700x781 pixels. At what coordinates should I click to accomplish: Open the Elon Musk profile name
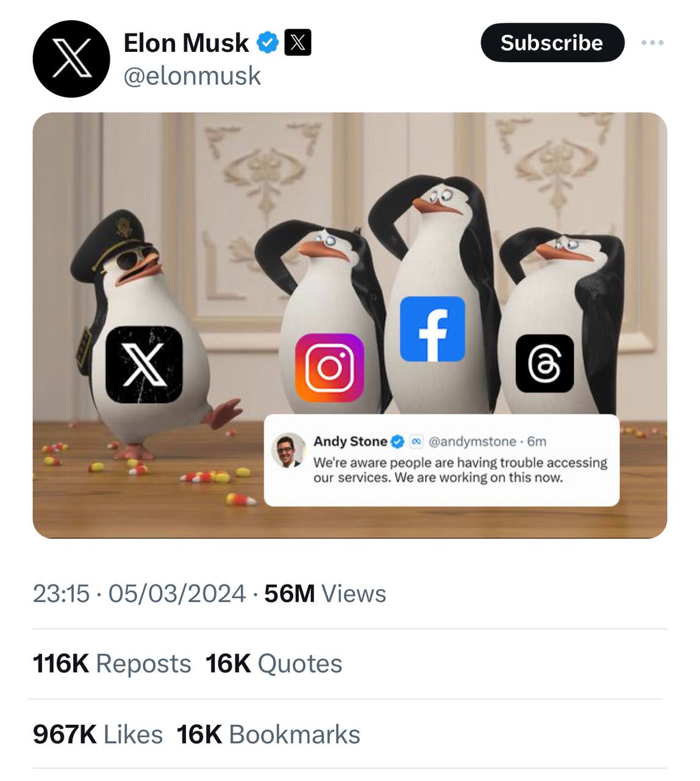point(186,43)
